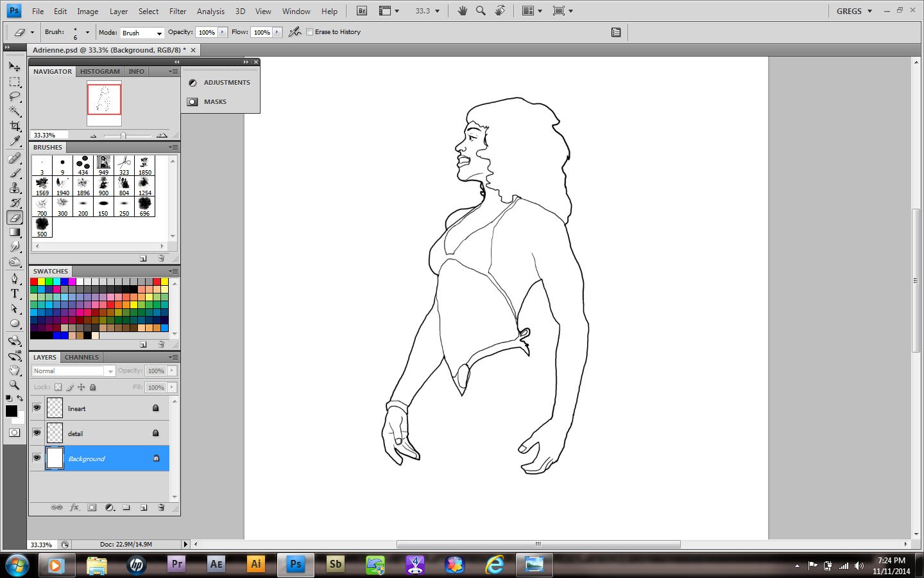Enable the Erase to History checkbox
This screenshot has height=578, width=924.
[x=310, y=32]
